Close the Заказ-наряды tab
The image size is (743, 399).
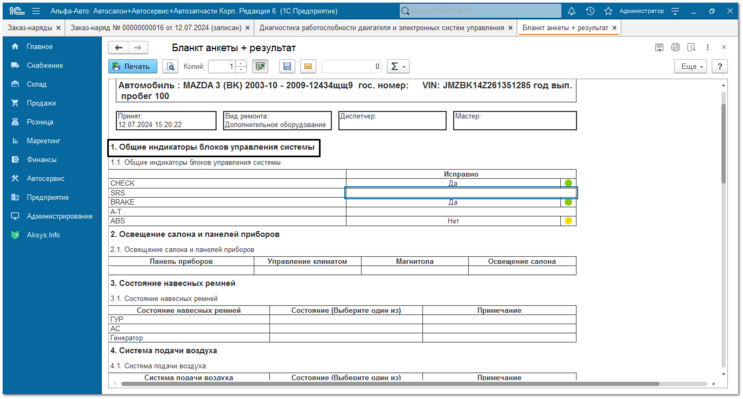[x=58, y=28]
